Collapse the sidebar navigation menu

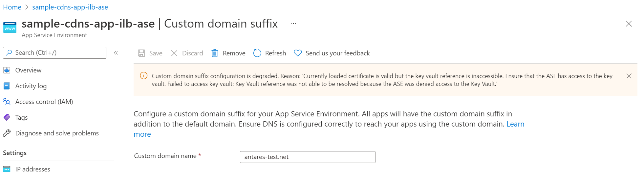point(116,53)
